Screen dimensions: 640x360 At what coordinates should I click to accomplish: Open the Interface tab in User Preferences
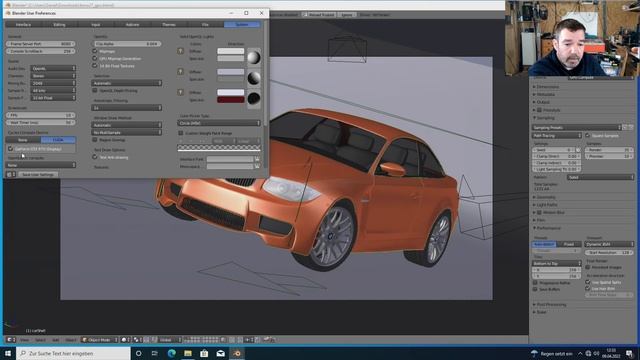point(23,24)
